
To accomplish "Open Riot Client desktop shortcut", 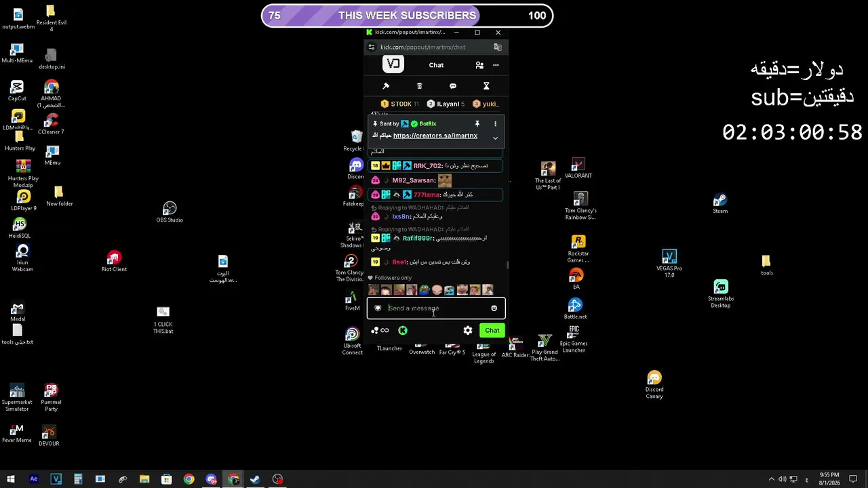I will click(x=114, y=262).
